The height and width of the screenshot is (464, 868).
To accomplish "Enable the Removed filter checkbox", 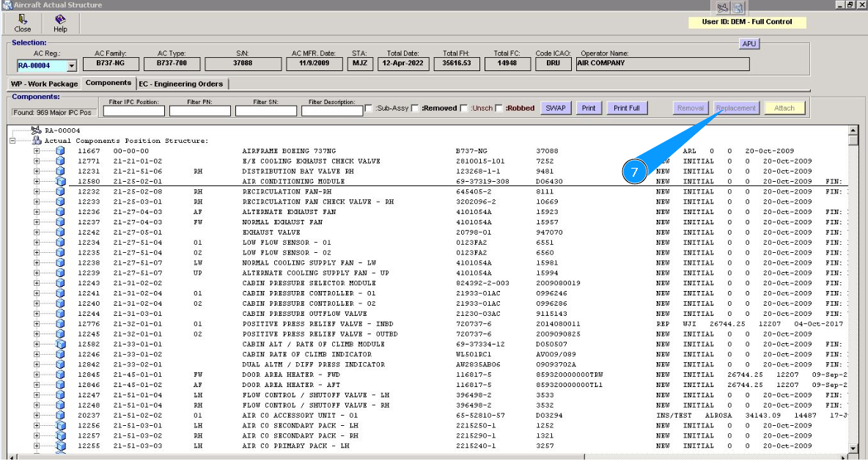I will (x=415, y=108).
